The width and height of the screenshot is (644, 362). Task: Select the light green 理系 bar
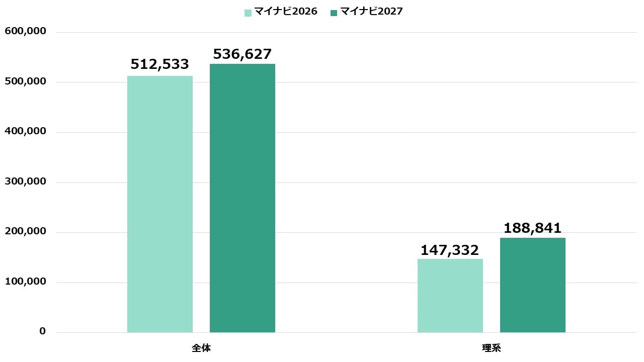(450, 295)
